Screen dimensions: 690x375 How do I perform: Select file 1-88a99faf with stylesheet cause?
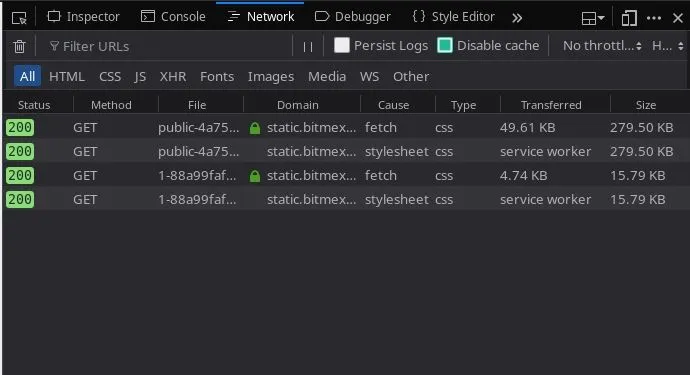point(197,199)
